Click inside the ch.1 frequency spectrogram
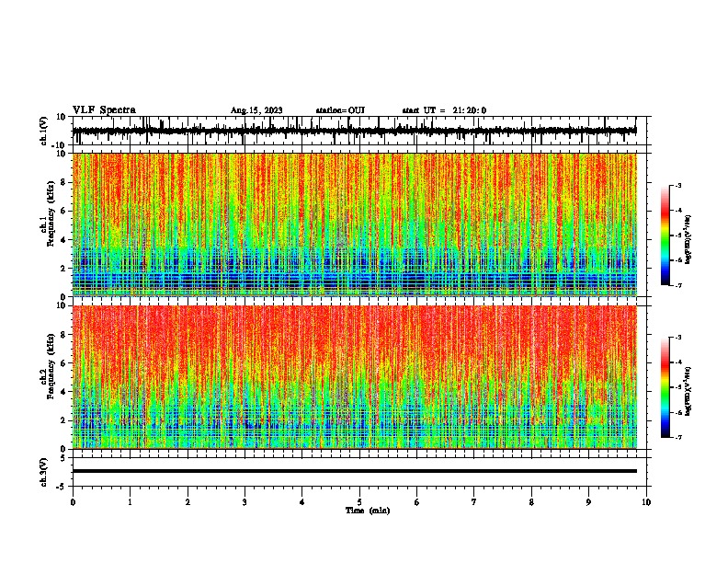Image resolution: width=728 pixels, height=563 pixels. [x=355, y=224]
